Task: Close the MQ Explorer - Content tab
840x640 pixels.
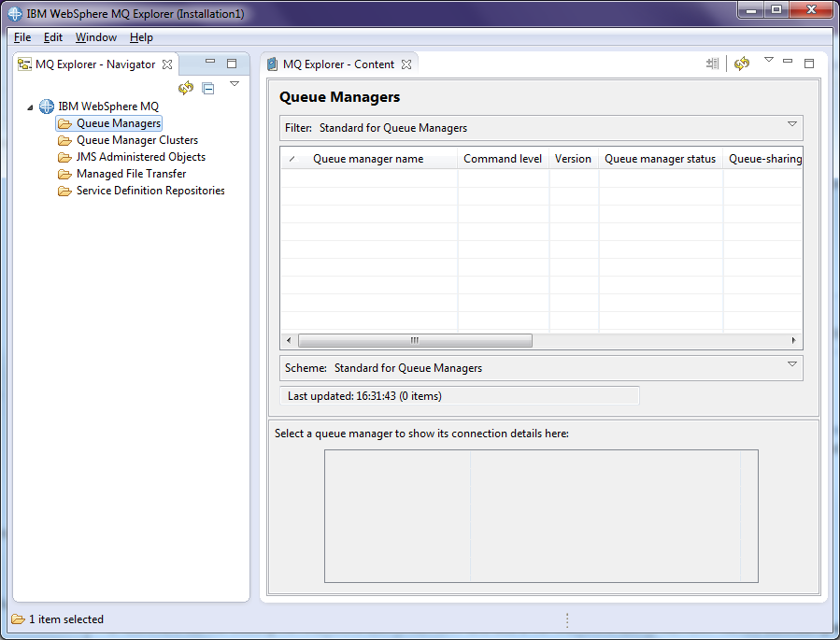Action: pos(406,64)
